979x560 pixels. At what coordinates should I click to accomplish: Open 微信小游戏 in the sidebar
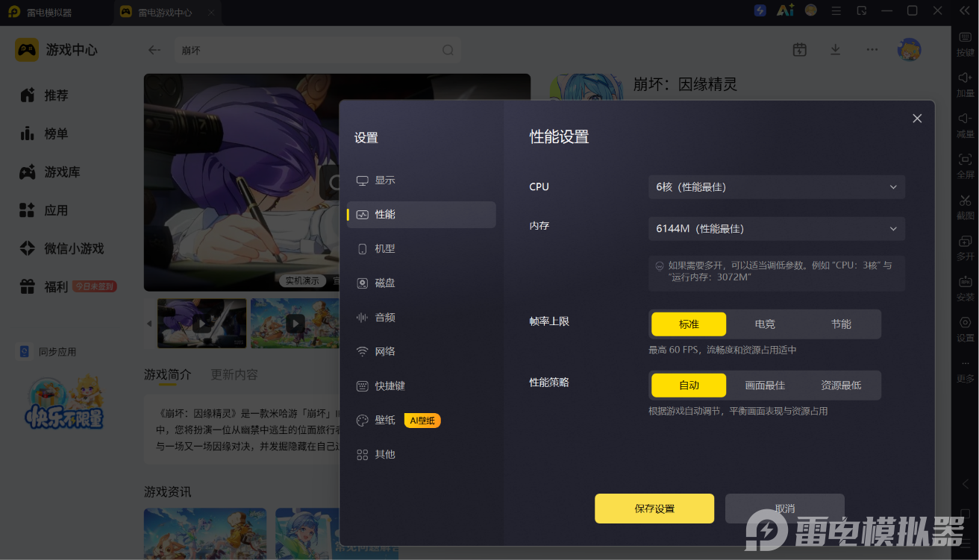tap(61, 248)
